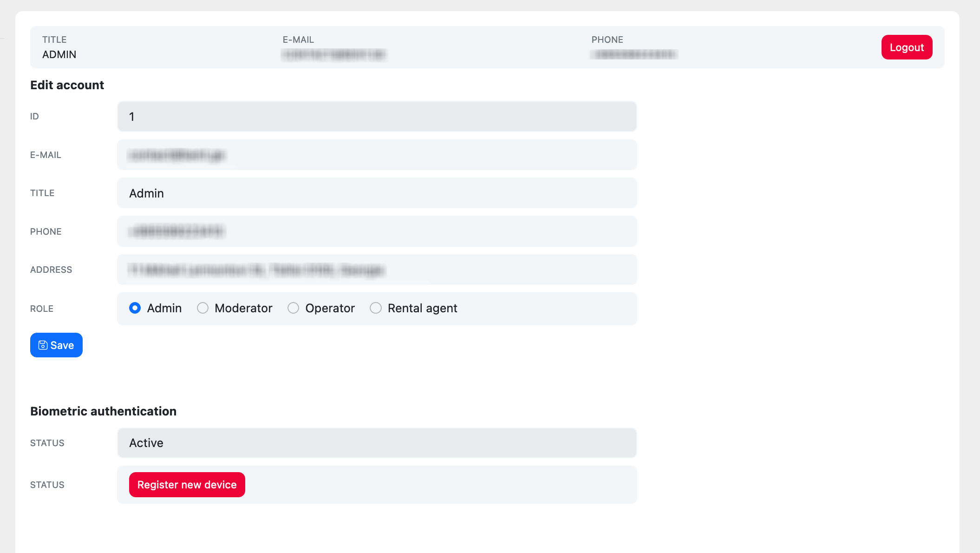
Task: Click the ROLE field label
Action: coord(42,309)
